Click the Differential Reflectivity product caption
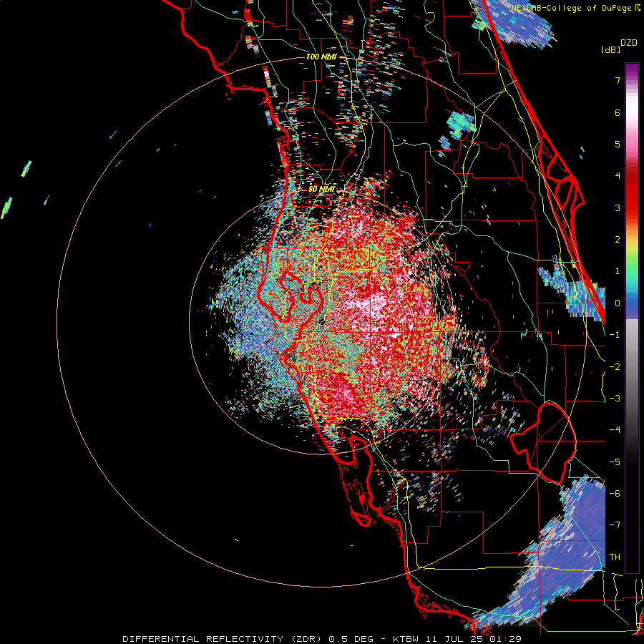644x644 pixels. 322,639
